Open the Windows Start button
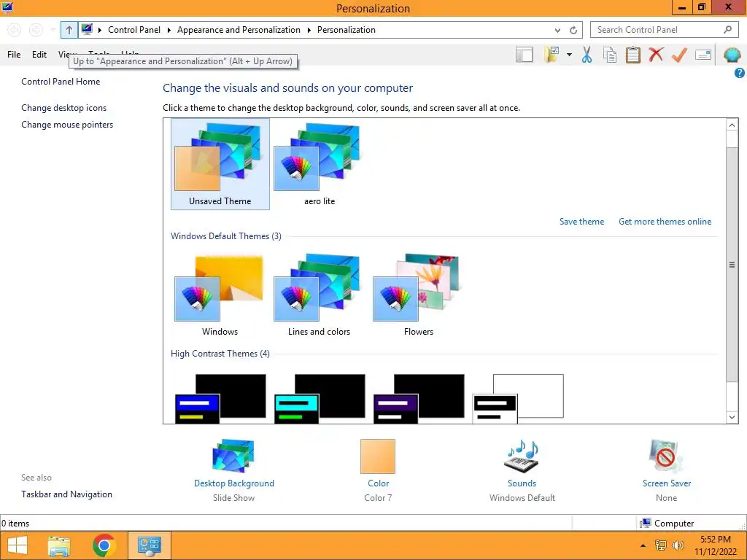 pyautogui.click(x=18, y=545)
